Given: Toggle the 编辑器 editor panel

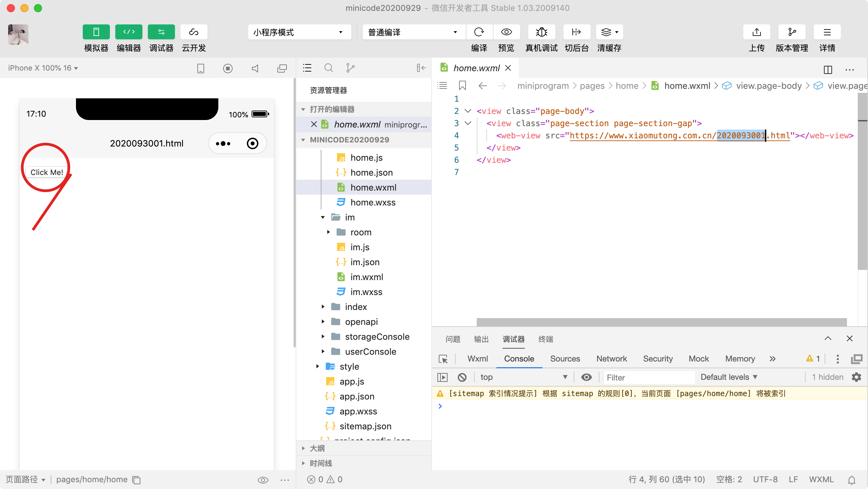Looking at the screenshot, I should click(x=129, y=32).
